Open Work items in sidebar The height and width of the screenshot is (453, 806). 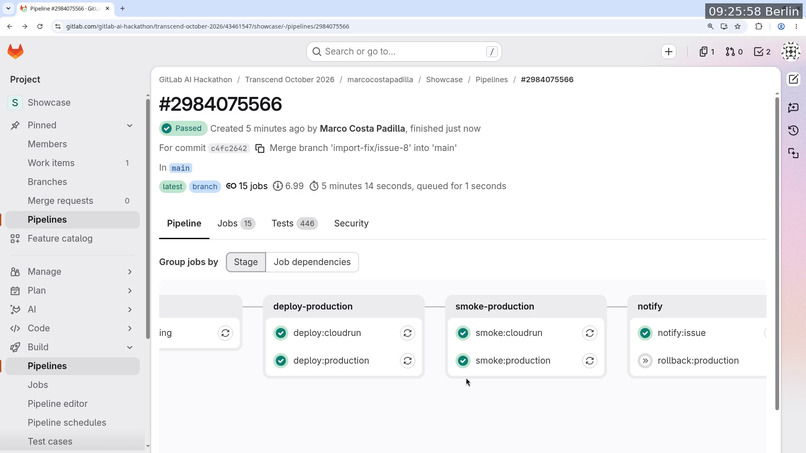tap(72, 163)
